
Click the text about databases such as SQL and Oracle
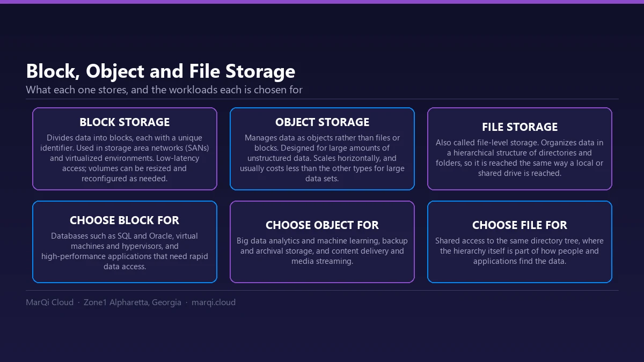pos(125,251)
